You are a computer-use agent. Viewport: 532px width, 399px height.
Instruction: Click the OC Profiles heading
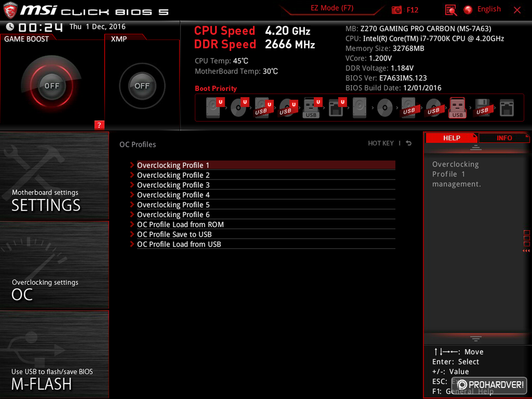coord(137,144)
